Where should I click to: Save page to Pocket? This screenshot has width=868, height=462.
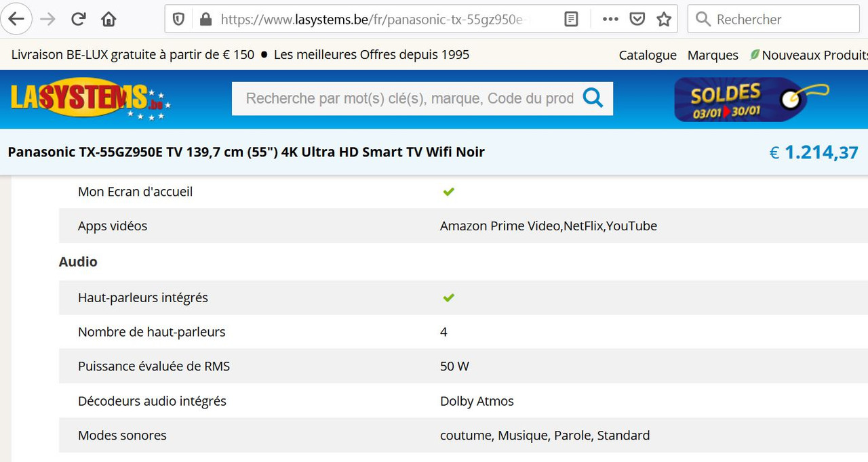[637, 19]
